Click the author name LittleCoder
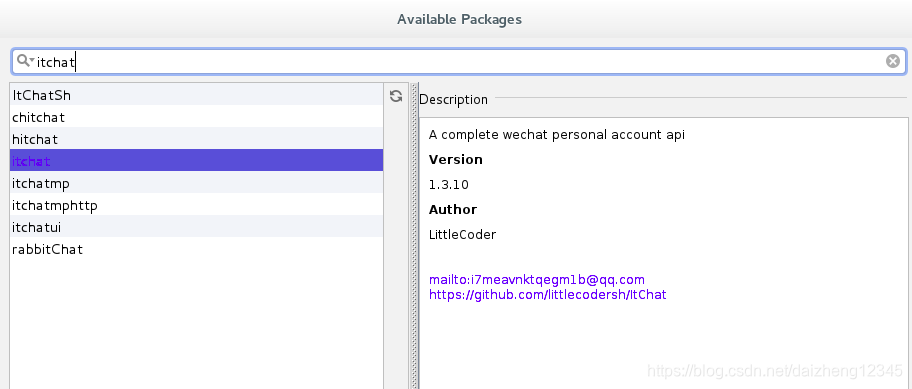 (462, 235)
